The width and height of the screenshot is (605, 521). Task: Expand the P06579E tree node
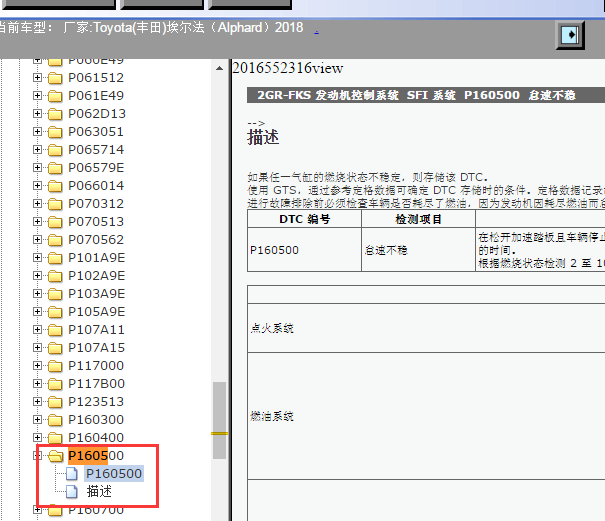point(37,167)
